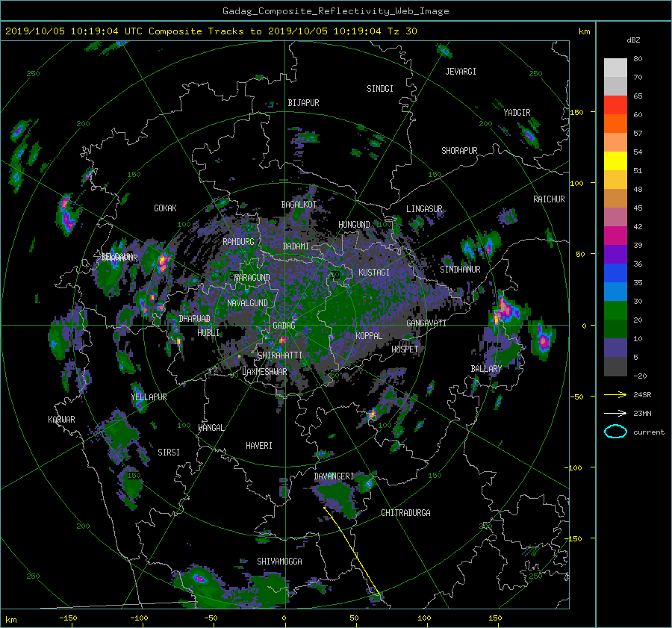Viewport: 672px width, 628px height.
Task: Click the CHITRADURGA city label
Action: click(x=405, y=513)
